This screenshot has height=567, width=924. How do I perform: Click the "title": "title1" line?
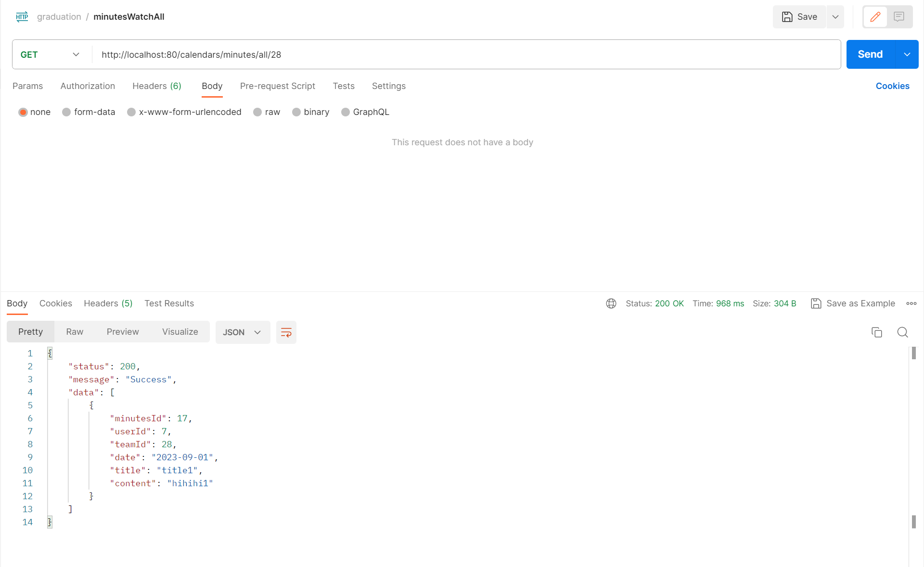156,470
